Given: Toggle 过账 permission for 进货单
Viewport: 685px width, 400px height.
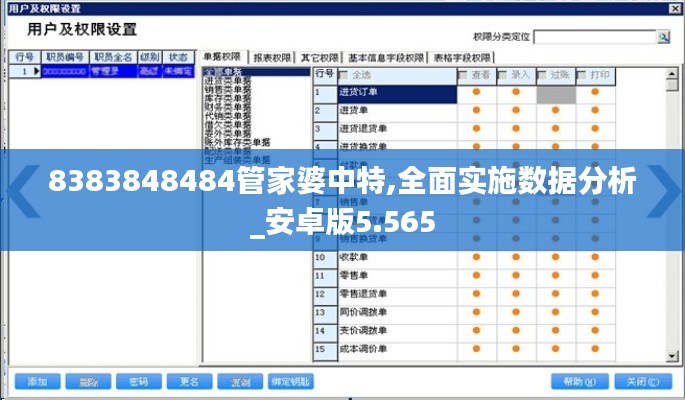Looking at the screenshot, I should (x=555, y=110).
